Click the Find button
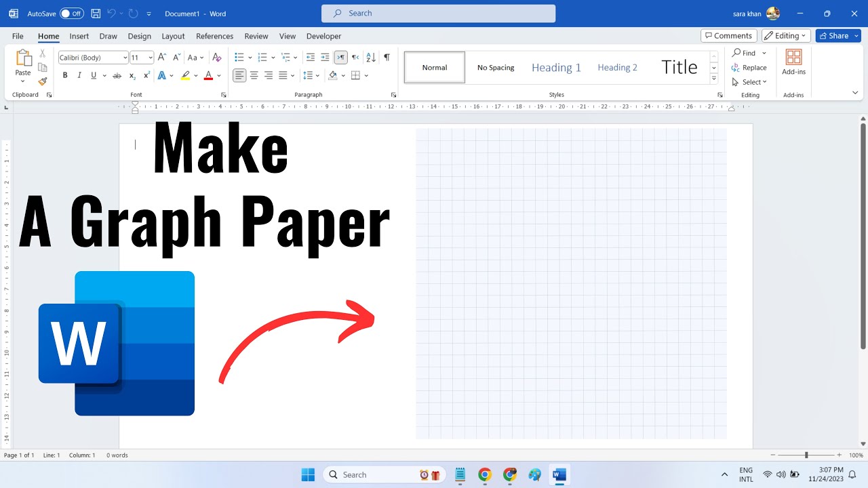The image size is (868, 488). coord(744,53)
